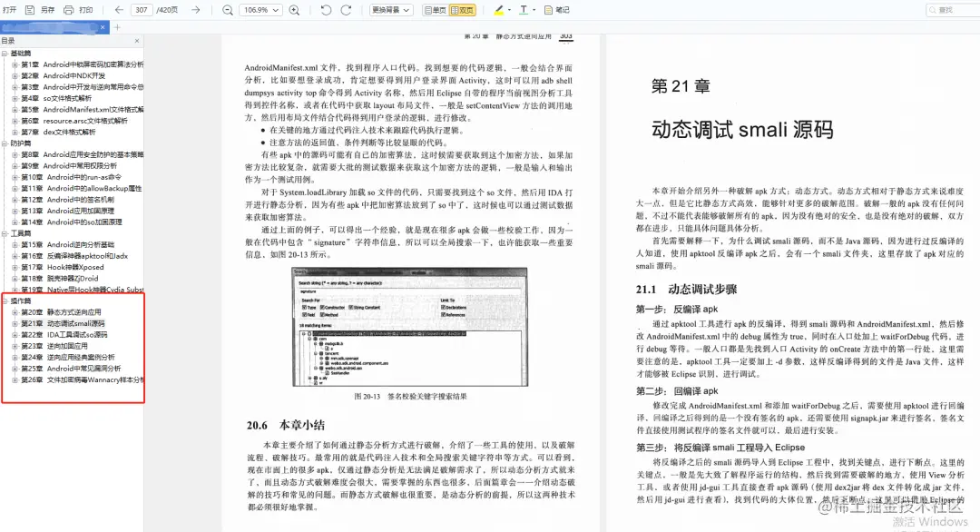980x532 pixels.
Task: Open the 更换背景 background dropdown
Action: click(390, 10)
